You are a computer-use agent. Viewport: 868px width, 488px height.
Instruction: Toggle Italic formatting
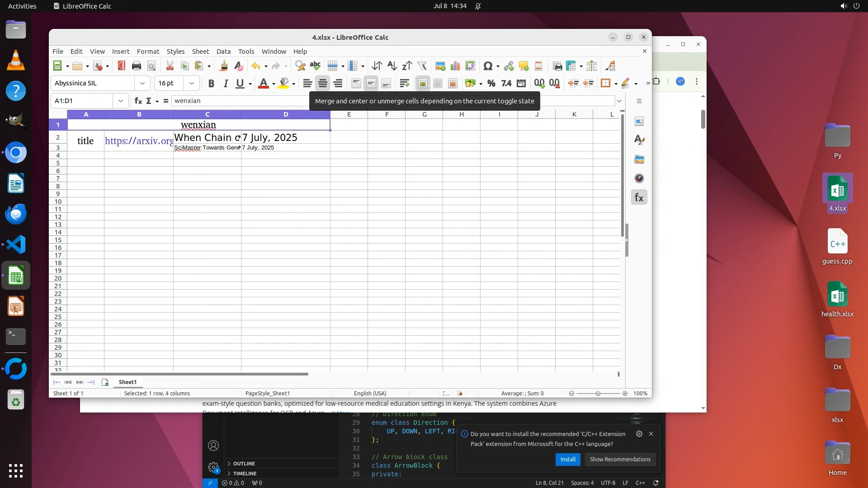coord(226,83)
